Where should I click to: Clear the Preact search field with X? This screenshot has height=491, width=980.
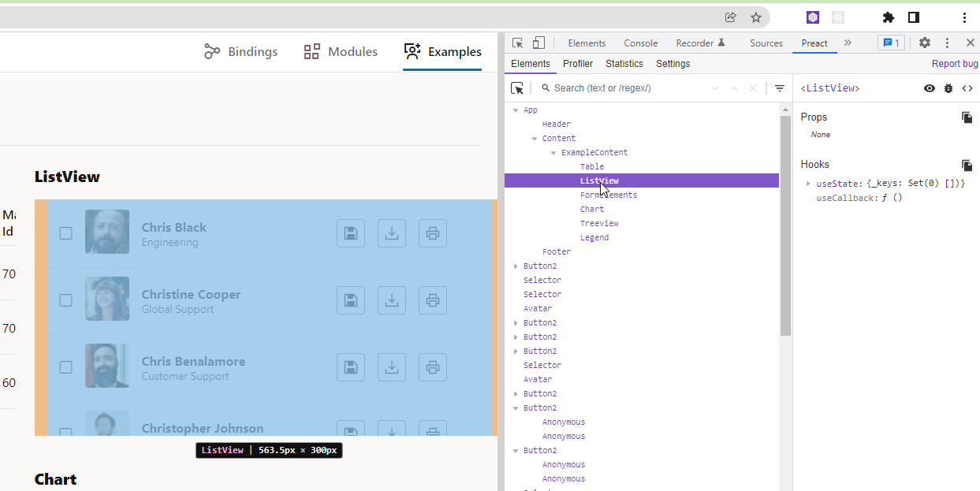click(x=753, y=88)
